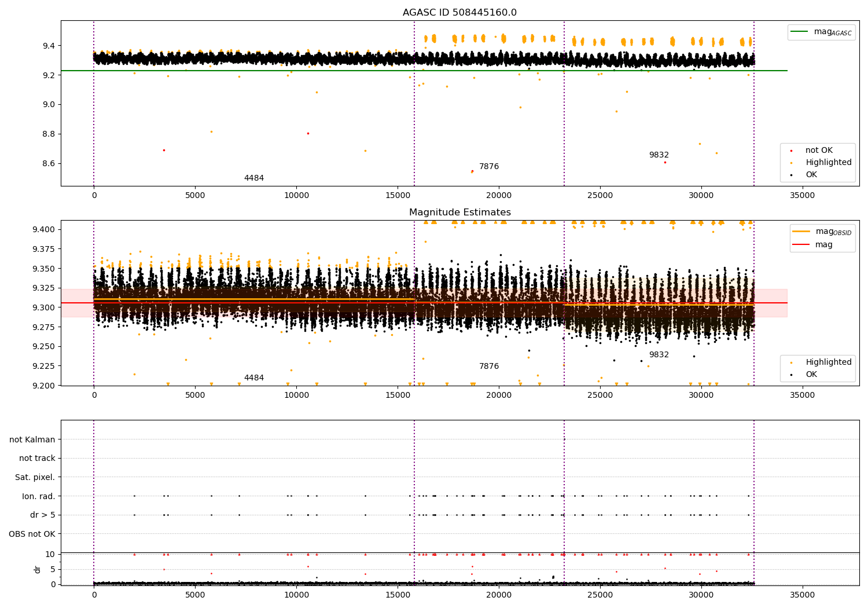The image size is (868, 608).
Task: Click 'Highlighted' in the top plot legend
Action: 829,163
